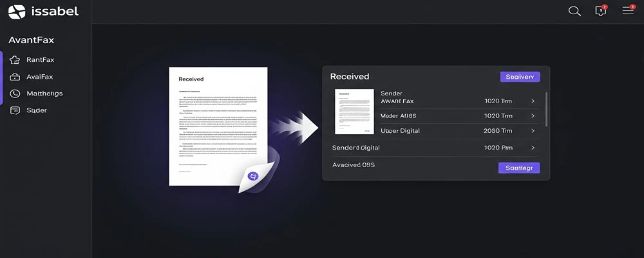This screenshot has width=644, height=258.
Task: Click the top purple Seaivery button
Action: pyautogui.click(x=520, y=77)
